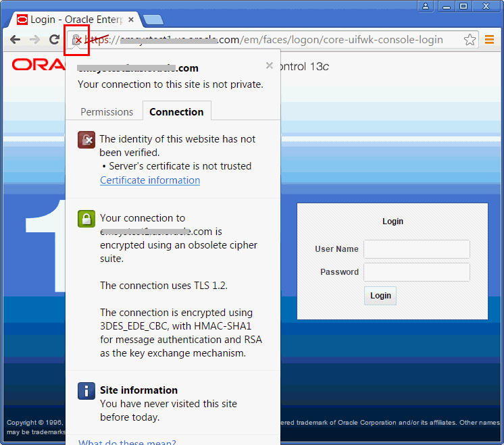Viewport: 504px width, 445px height.
Task: Click 'Server's certificate is not trusted' text
Action: [x=180, y=166]
